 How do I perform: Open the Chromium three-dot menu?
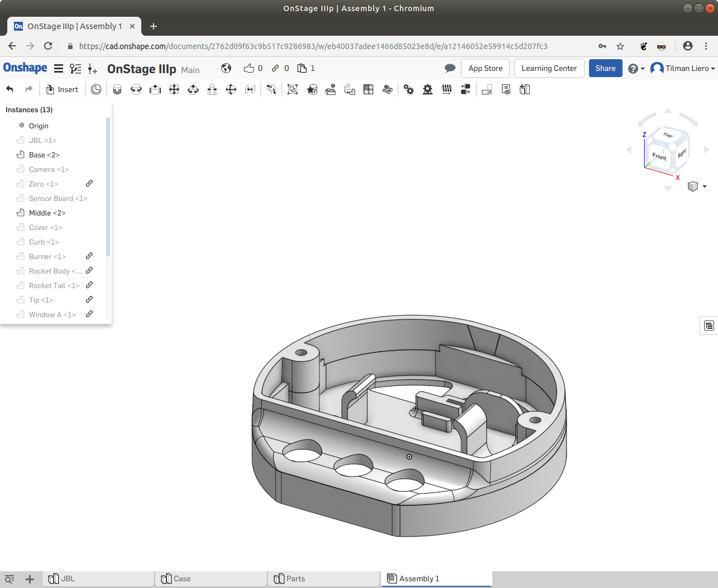tap(706, 46)
